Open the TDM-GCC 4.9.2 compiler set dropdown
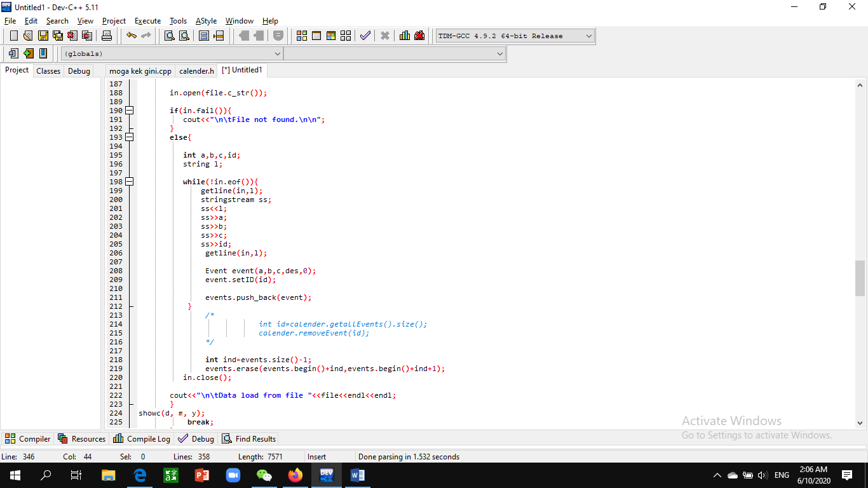Viewport: 868px width, 488px height. pyautogui.click(x=515, y=36)
